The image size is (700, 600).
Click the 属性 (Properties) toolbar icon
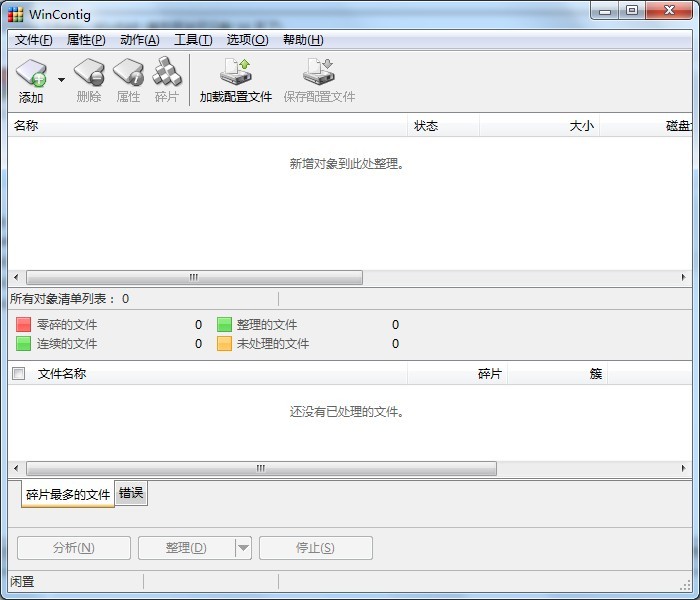coord(128,74)
